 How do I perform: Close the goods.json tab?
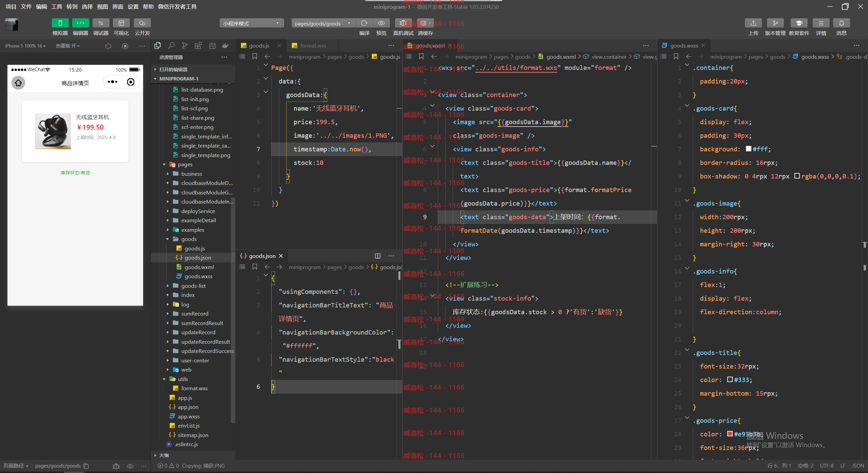(281, 256)
